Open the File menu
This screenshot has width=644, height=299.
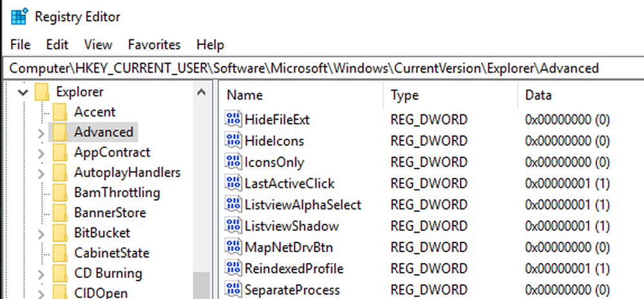click(20, 44)
